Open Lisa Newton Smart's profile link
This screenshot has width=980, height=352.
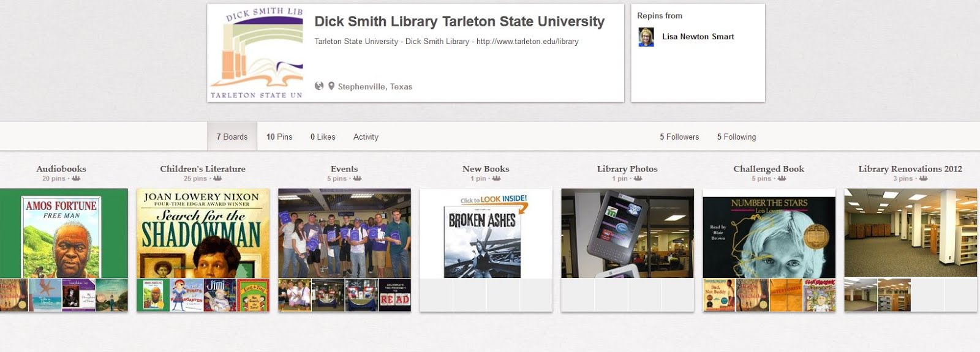pos(698,37)
